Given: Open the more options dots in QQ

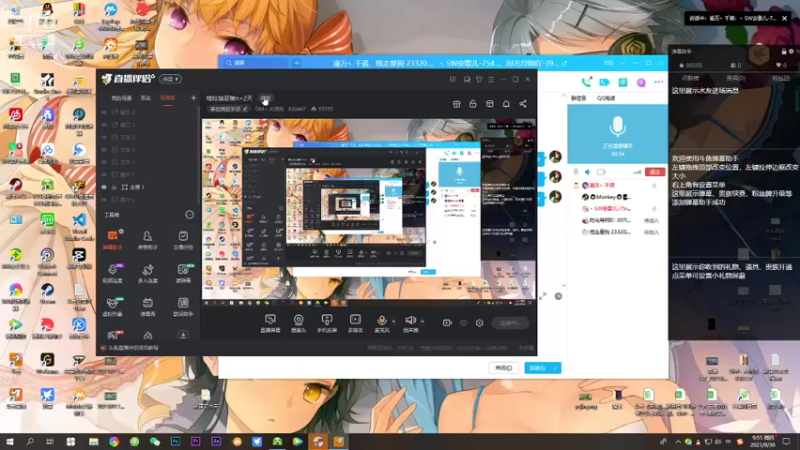Looking at the screenshot, I should click(x=659, y=82).
